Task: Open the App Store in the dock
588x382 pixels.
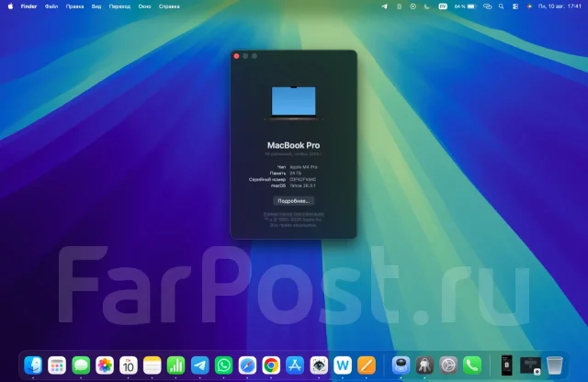Action: click(x=295, y=365)
